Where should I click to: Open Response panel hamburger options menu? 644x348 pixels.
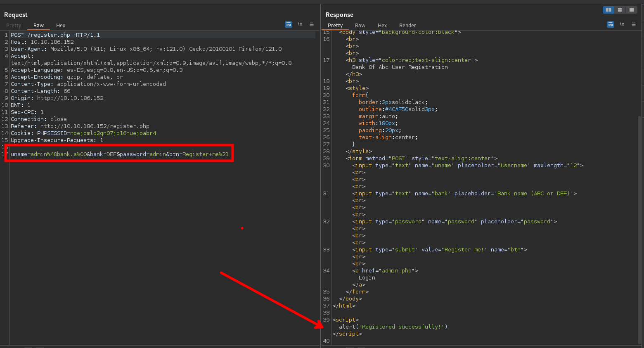coord(634,25)
